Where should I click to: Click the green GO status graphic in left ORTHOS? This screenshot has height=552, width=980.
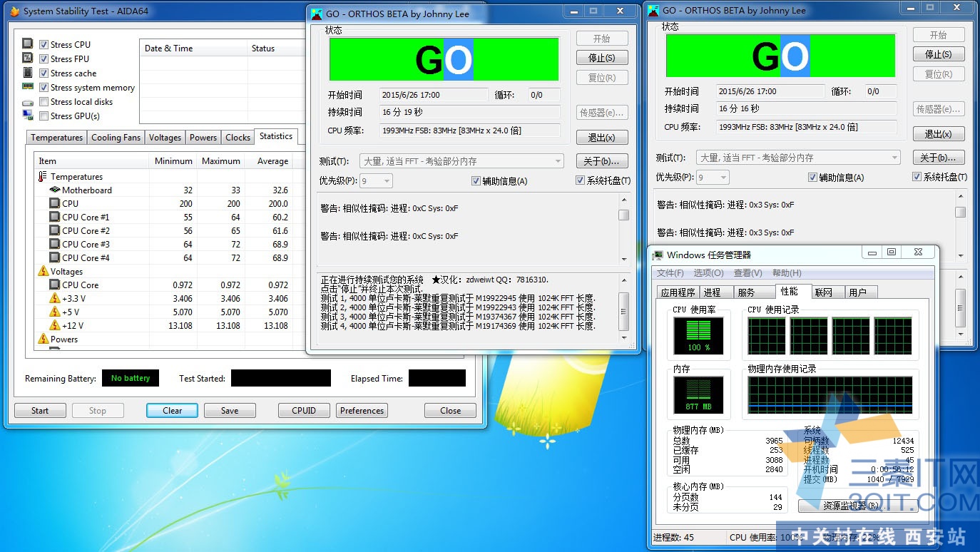point(444,59)
